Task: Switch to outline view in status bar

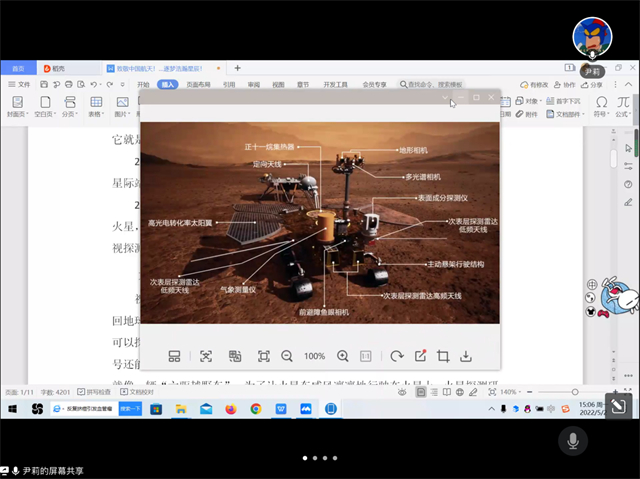Action: [434, 392]
